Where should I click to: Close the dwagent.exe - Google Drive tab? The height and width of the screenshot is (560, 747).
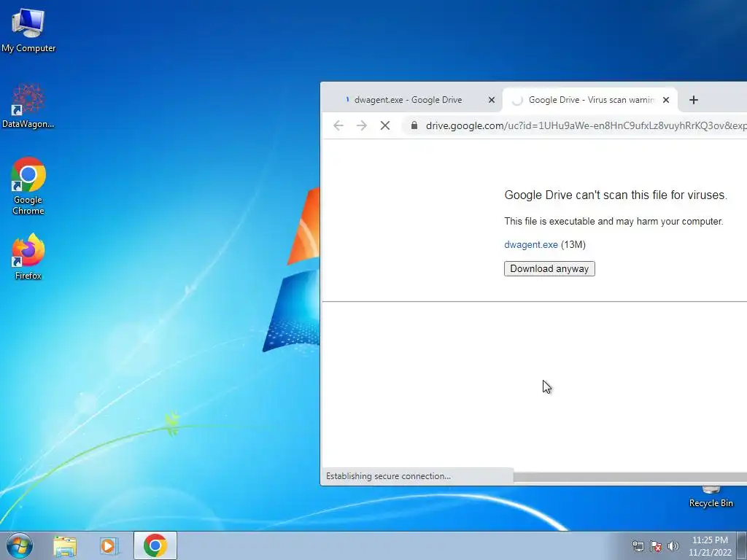click(x=492, y=100)
